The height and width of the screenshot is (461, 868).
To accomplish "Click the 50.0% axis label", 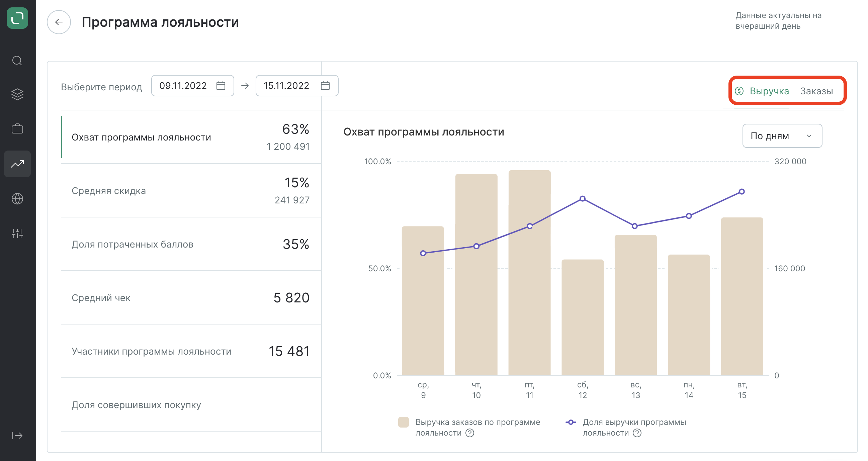I will [379, 269].
